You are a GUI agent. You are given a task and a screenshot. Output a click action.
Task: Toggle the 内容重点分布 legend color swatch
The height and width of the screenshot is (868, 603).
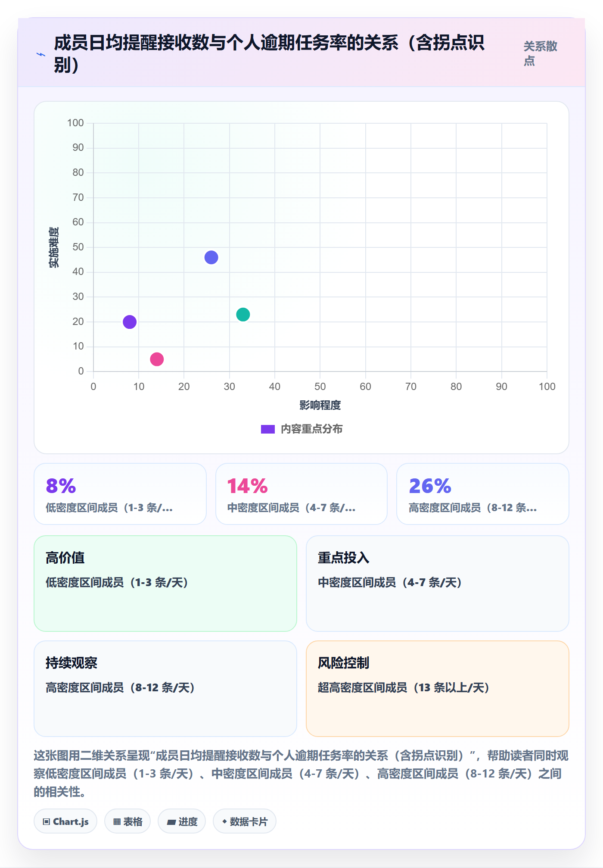click(268, 429)
